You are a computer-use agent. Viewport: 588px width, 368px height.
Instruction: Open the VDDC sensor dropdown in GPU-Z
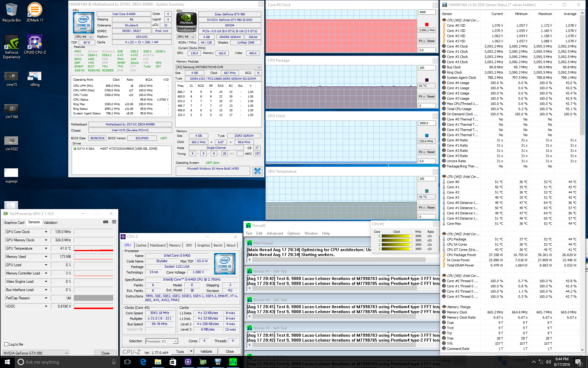[46, 306]
